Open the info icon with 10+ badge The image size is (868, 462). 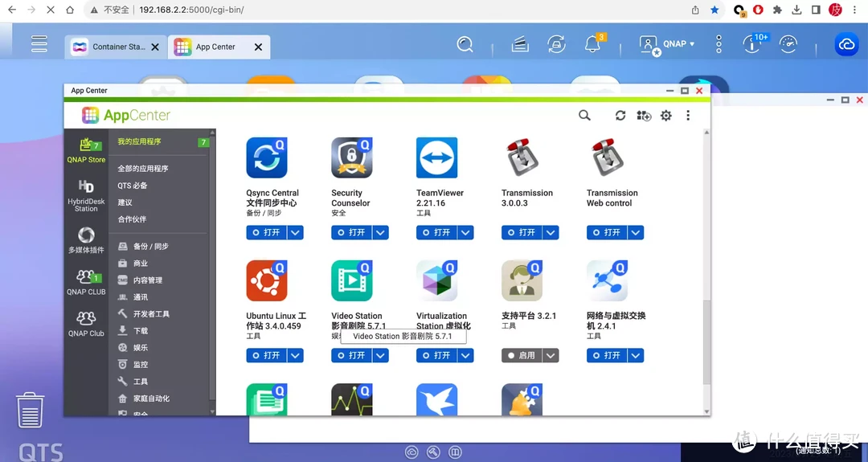[753, 44]
